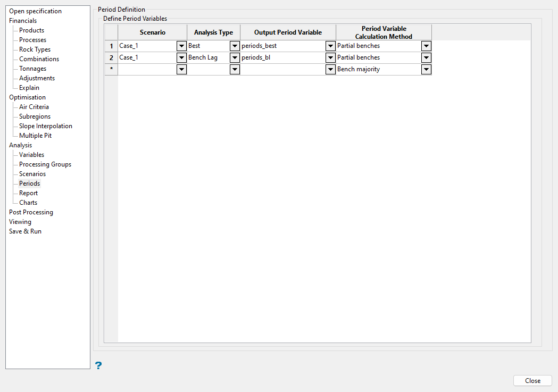Expand the periods_bl output variable dropdown
This screenshot has width=558, height=392.
330,57
